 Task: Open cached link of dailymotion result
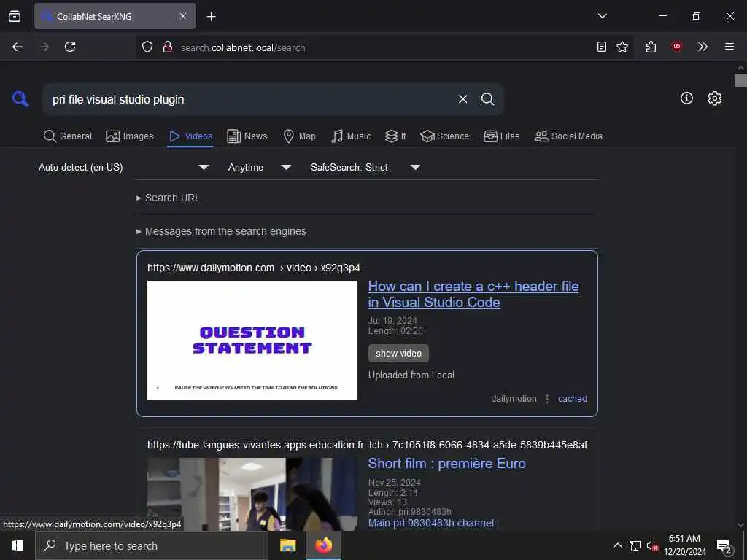point(572,399)
